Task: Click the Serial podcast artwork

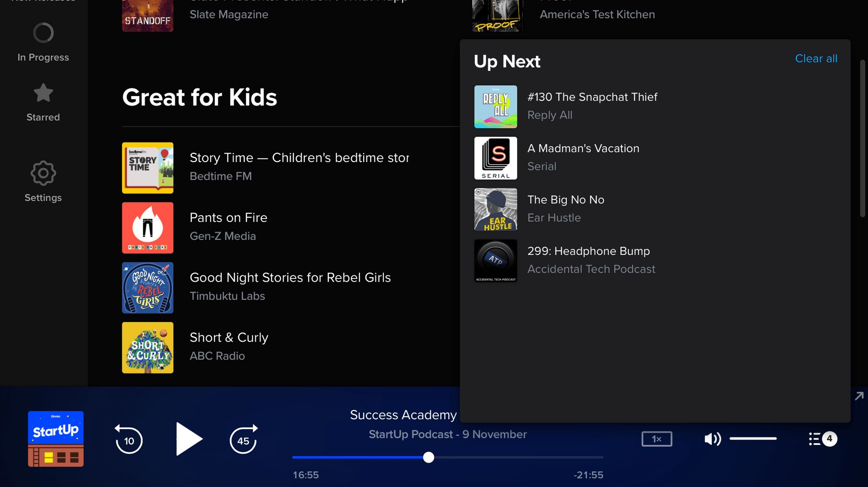Action: tap(496, 158)
